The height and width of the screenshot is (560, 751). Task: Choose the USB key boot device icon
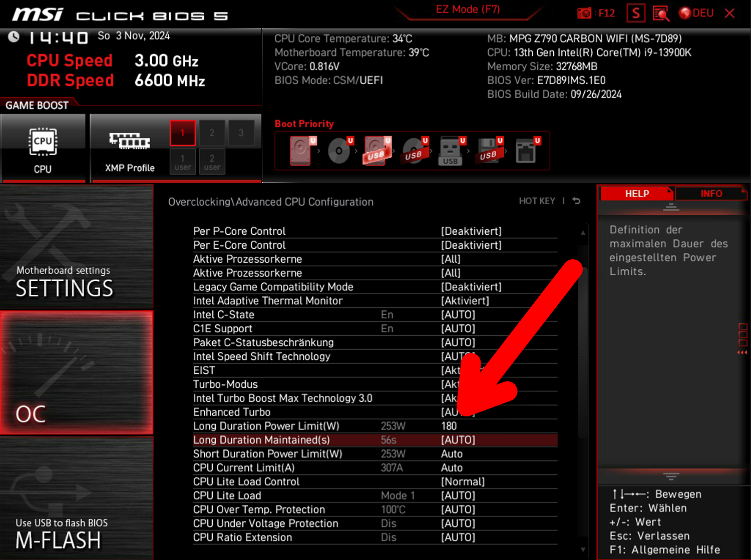point(452,151)
